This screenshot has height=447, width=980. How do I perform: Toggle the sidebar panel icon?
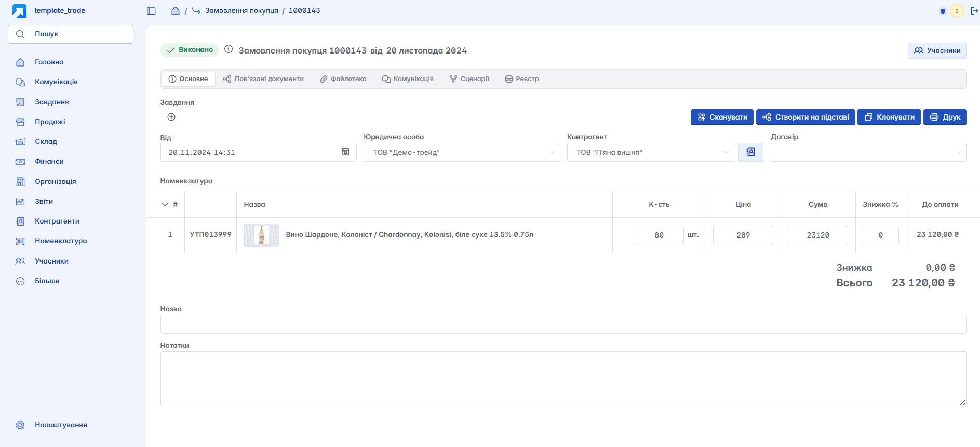(151, 11)
